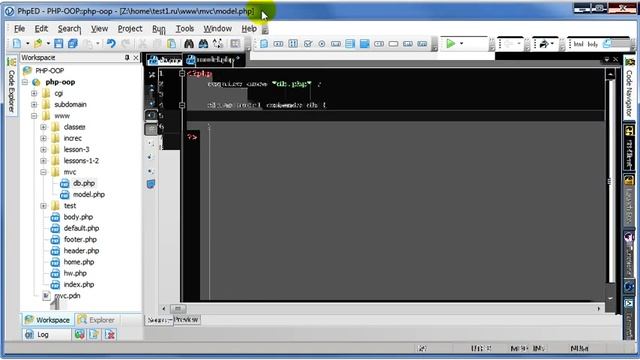The image size is (640, 360).
Task: Click the clipboard Paste icon
Action: (x=171, y=43)
